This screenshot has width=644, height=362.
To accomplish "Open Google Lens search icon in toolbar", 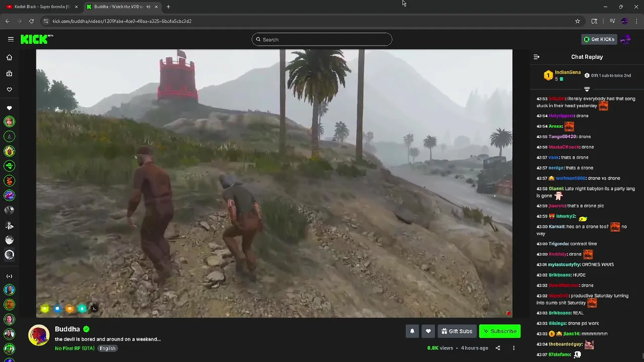I will 594,21.
